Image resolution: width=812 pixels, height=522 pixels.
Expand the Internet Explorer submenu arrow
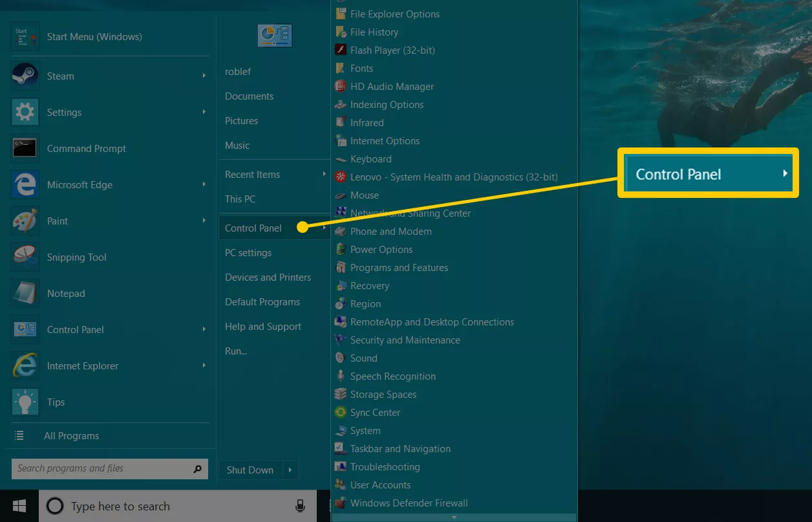pos(204,366)
